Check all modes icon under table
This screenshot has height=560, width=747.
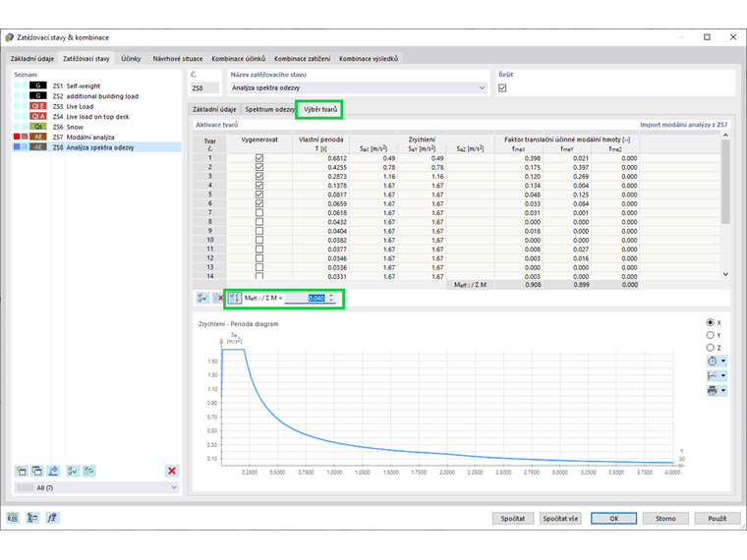click(x=202, y=298)
